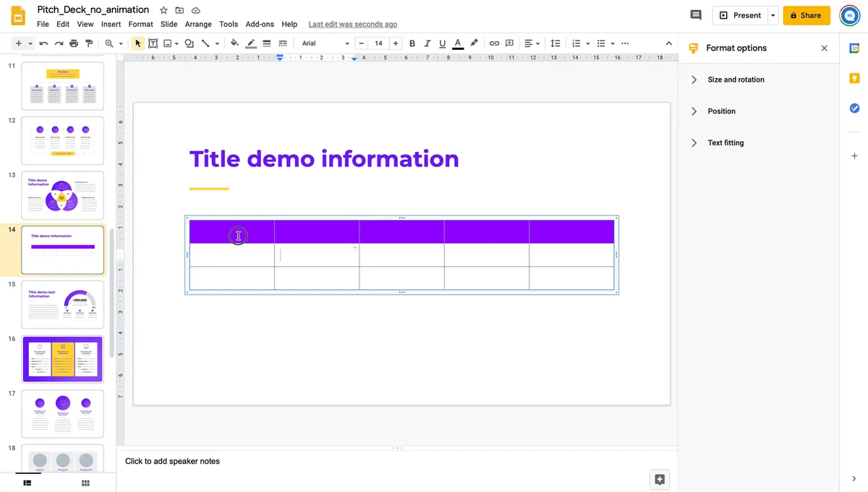Undo the last action
Image resolution: width=868 pixels, height=492 pixels.
[43, 43]
